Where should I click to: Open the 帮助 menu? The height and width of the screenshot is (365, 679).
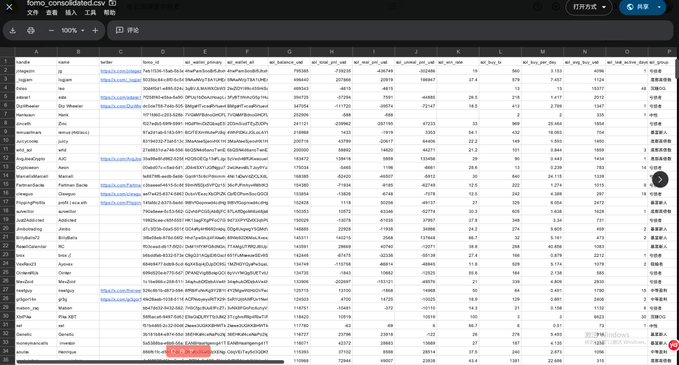[x=110, y=13]
